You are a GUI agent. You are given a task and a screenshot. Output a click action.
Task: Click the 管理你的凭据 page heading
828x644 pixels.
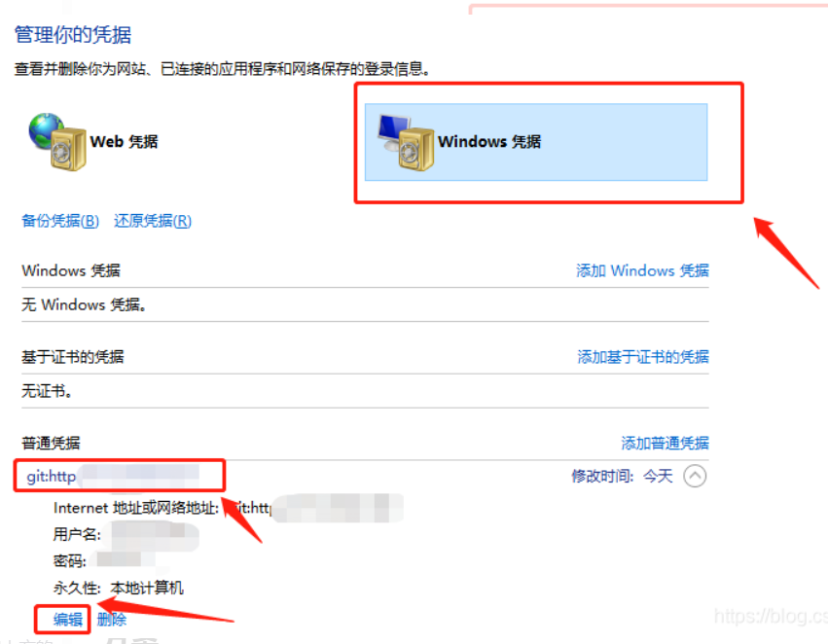(x=73, y=35)
